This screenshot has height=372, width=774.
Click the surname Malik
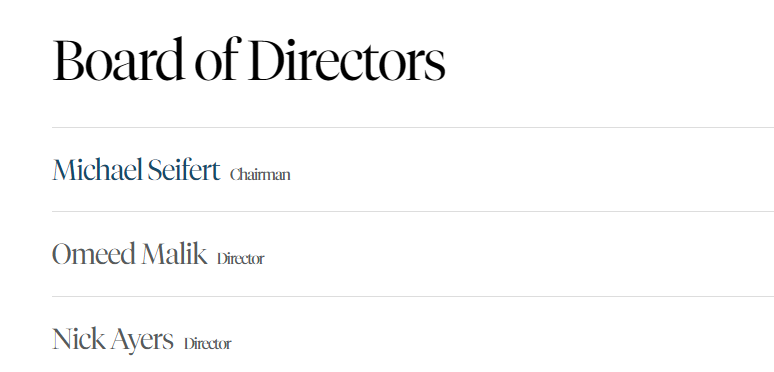pyautogui.click(x=174, y=255)
